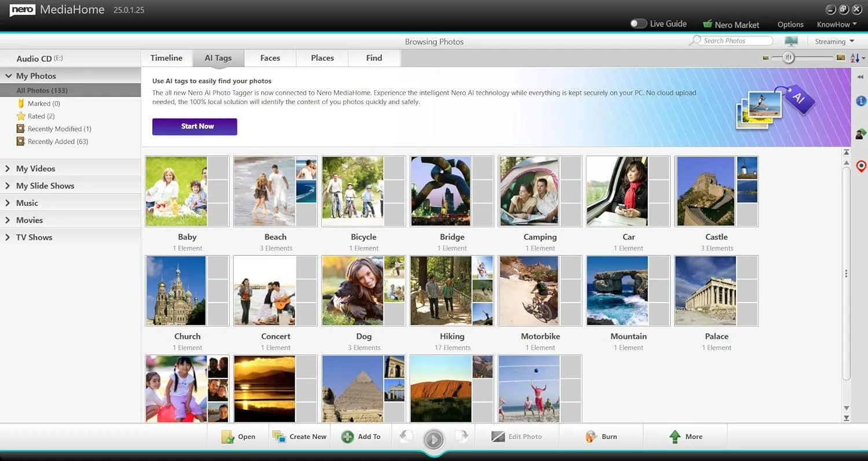Adjust the thumbnail size slider
Image resolution: width=868 pixels, height=461 pixels.
[788, 58]
